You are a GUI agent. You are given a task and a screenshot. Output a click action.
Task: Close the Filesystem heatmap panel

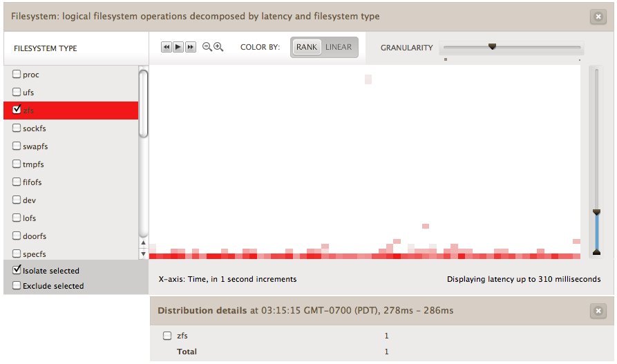pyautogui.click(x=598, y=17)
